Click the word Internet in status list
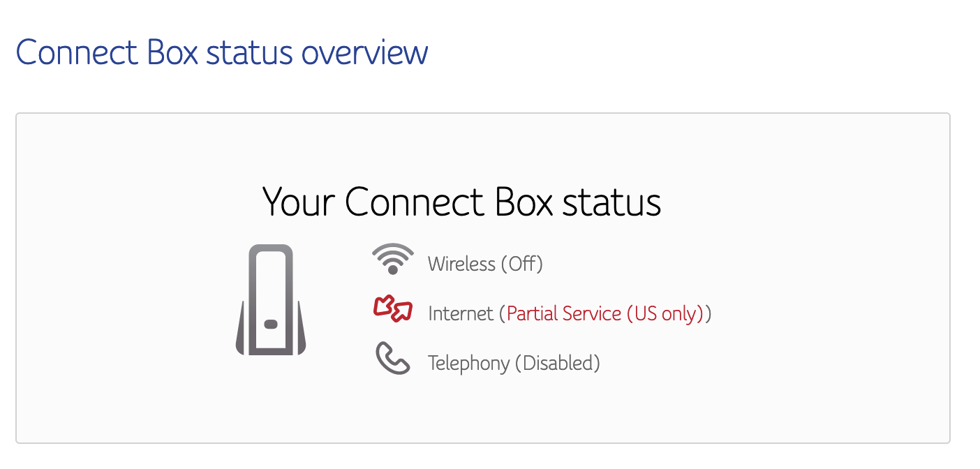Screen dimensions: 980x469 coord(461,314)
